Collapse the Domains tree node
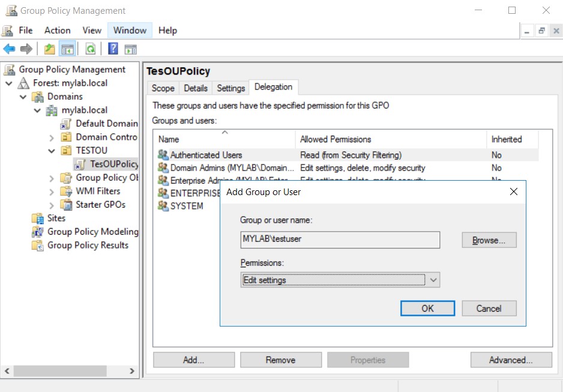Viewport: 563px width, 392px height. pos(23,97)
